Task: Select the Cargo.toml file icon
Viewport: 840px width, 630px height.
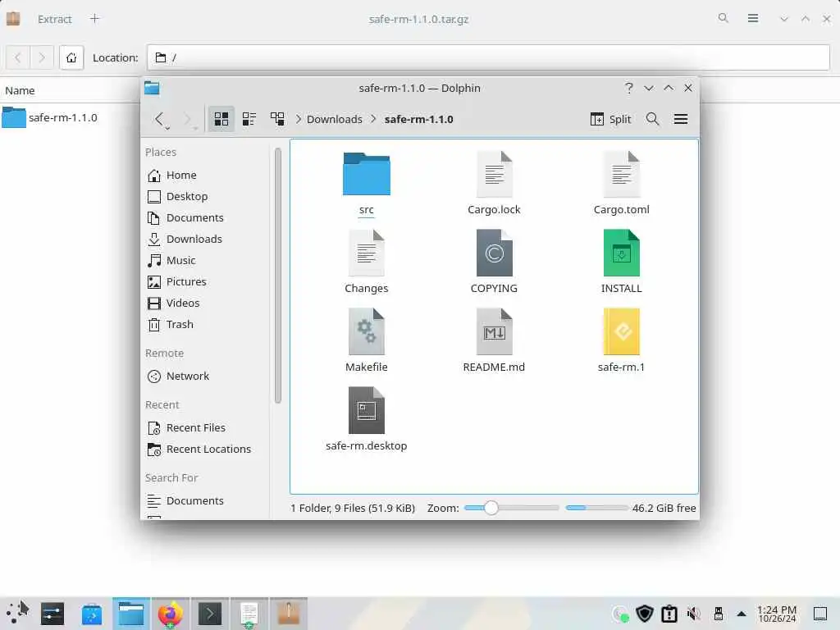Action: click(622, 174)
